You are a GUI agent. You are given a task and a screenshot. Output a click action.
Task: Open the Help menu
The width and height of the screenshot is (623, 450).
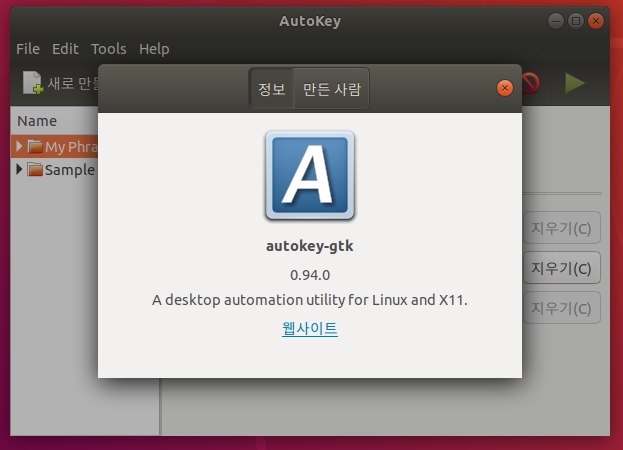coord(154,49)
